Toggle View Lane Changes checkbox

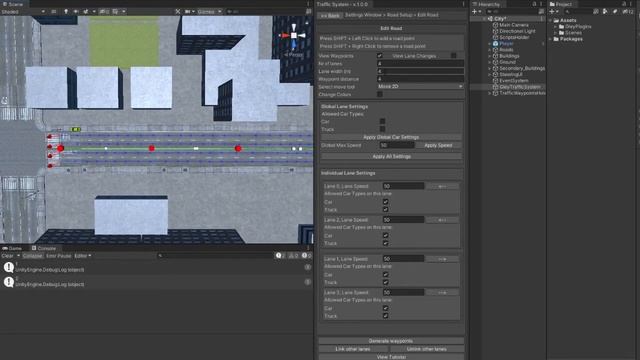pyautogui.click(x=453, y=56)
